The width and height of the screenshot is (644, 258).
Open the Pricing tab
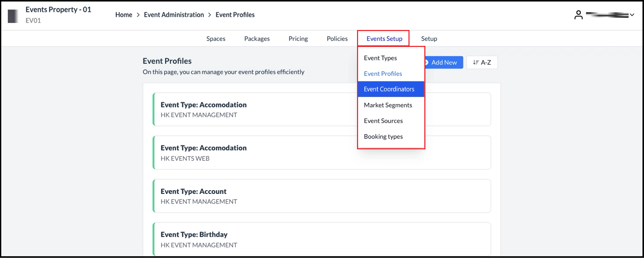(x=298, y=39)
